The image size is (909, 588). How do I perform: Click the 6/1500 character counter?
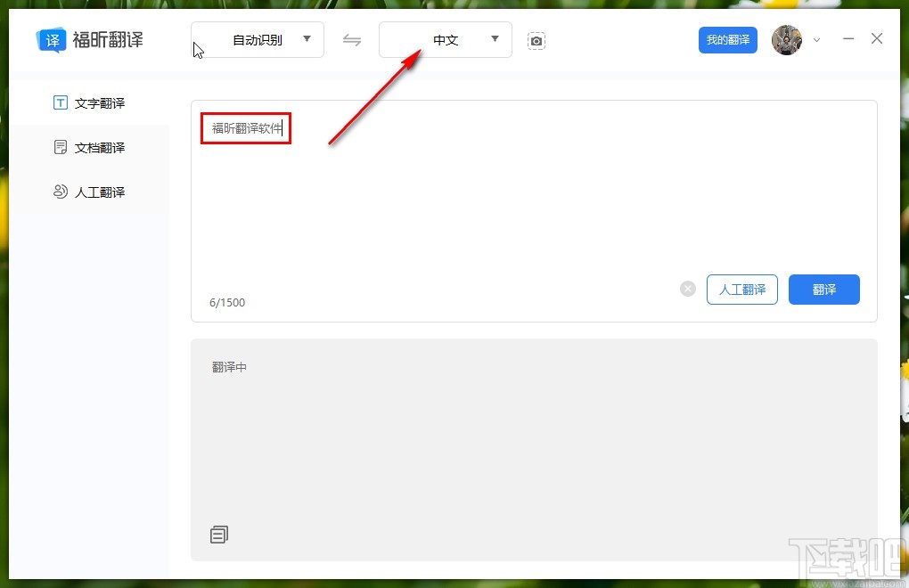click(227, 302)
